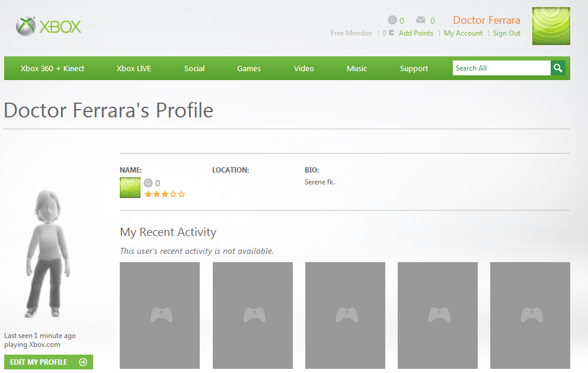Click the Edit My Profile button
Screen dimensions: 588x373
[x=49, y=362]
